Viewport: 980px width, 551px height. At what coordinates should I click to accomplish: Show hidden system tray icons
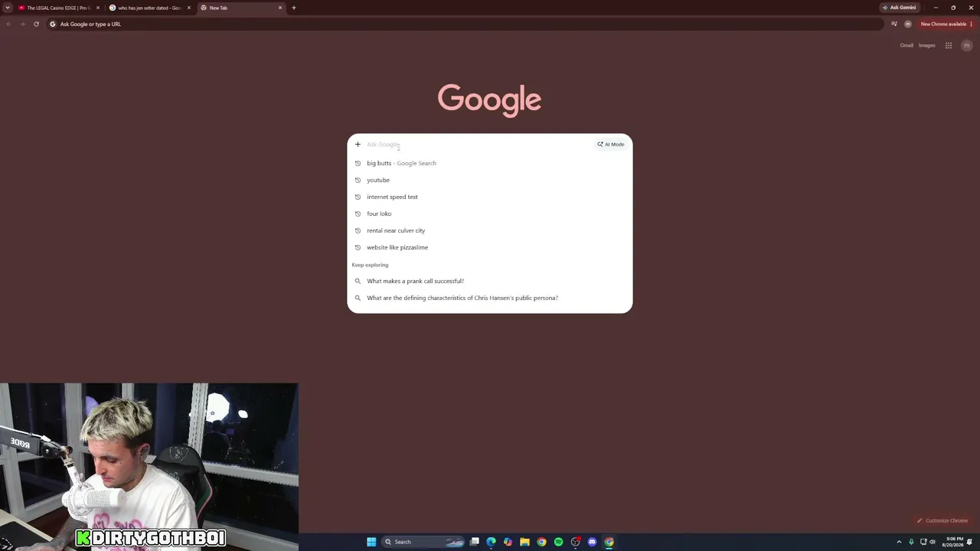pos(900,542)
